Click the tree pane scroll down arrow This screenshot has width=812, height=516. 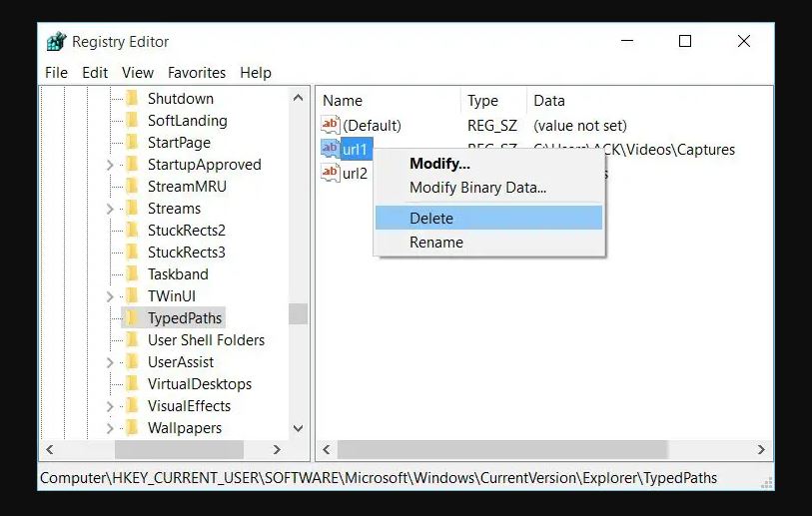[298, 428]
